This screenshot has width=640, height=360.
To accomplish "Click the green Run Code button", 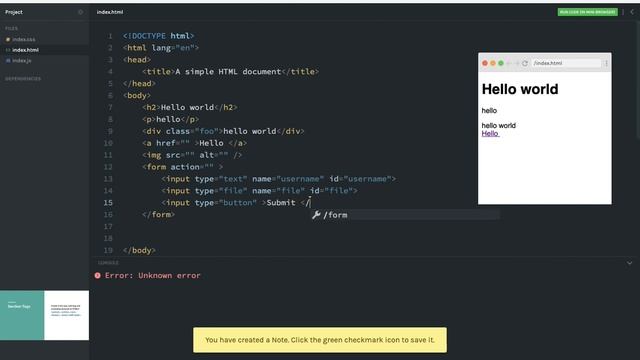I will [x=587, y=12].
